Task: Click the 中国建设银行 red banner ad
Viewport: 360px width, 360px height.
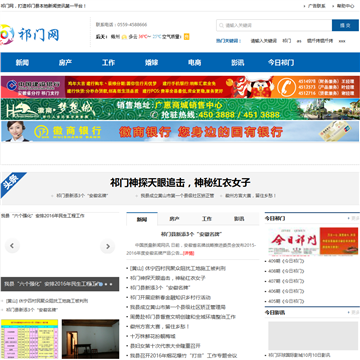Action: [x=180, y=87]
